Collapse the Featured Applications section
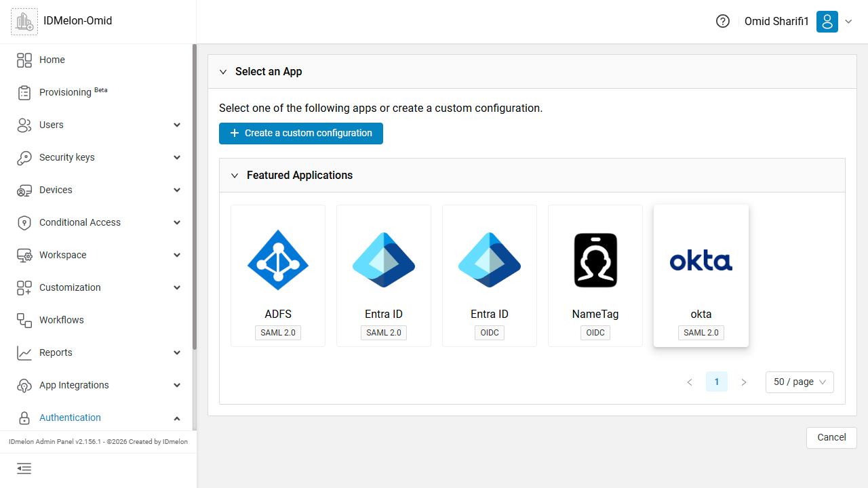868x488 pixels. (235, 176)
